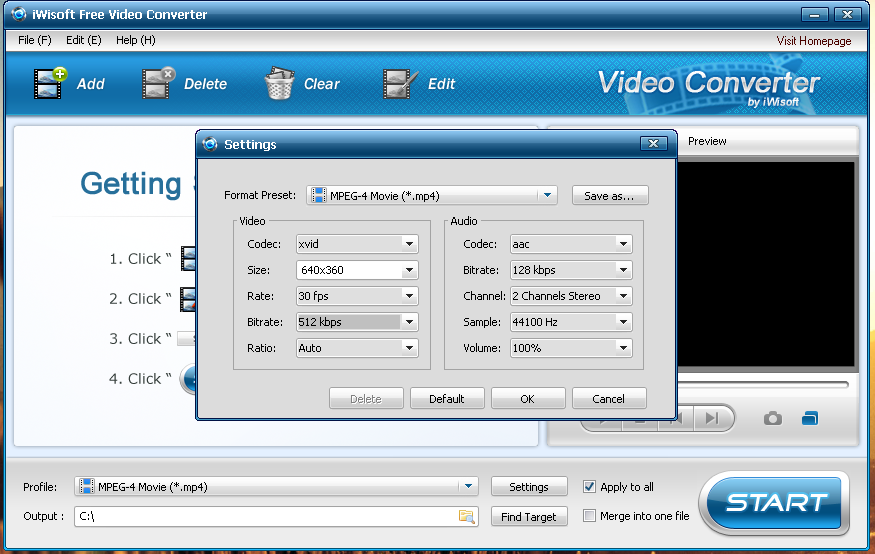Enable Merge into one file checkbox
The height and width of the screenshot is (554, 875).
point(589,516)
